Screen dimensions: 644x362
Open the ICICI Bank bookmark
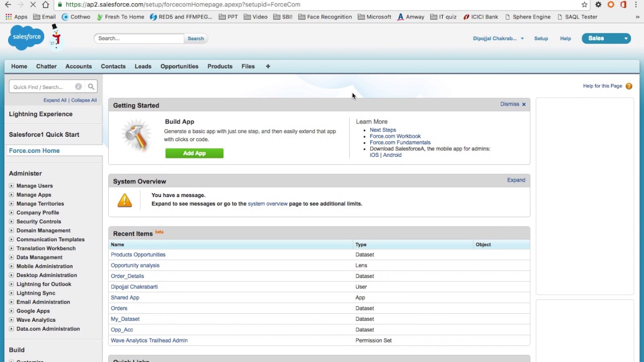480,17
